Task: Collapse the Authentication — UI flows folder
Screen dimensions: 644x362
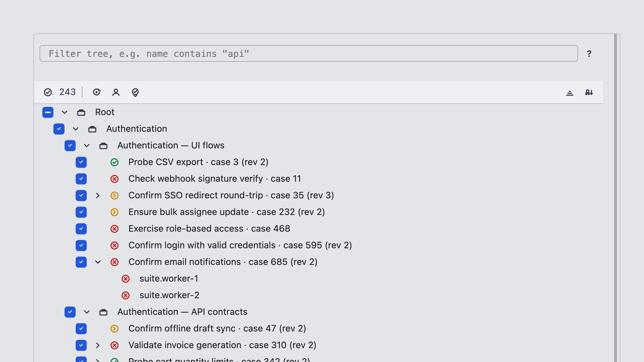Action: coord(87,145)
